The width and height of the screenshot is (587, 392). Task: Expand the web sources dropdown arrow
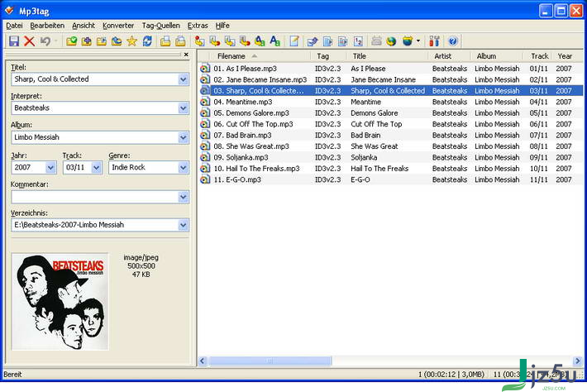[x=418, y=41]
